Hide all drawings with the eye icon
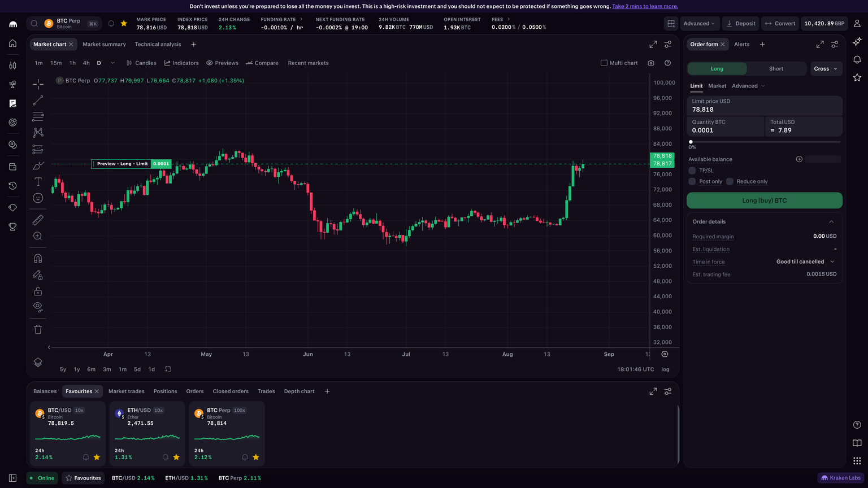 point(38,307)
